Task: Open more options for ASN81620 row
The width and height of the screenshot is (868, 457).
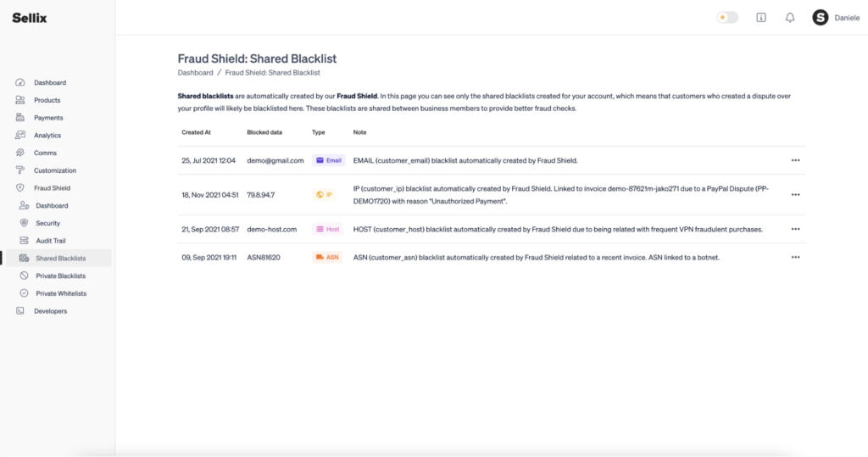Action: [x=795, y=257]
